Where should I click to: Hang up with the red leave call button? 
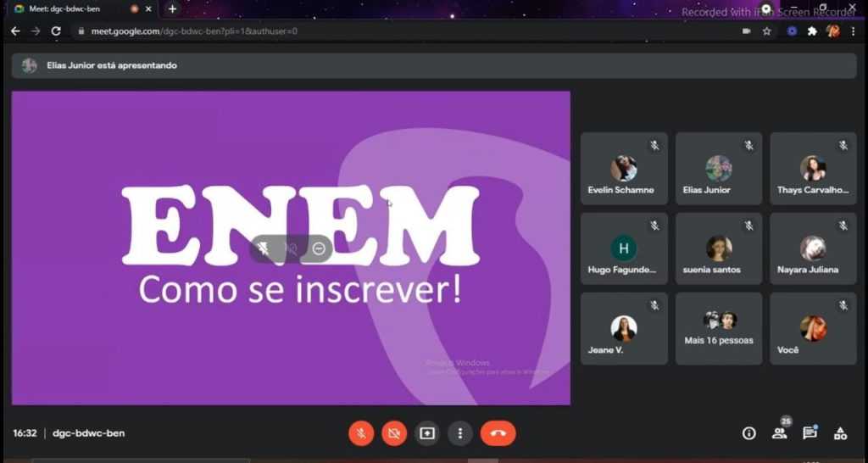pos(498,433)
